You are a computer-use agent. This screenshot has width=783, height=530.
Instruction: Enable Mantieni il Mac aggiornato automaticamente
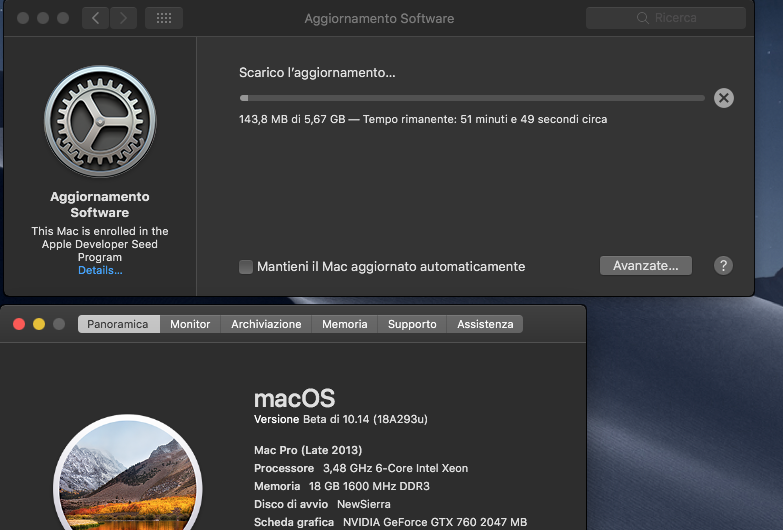coord(246,267)
